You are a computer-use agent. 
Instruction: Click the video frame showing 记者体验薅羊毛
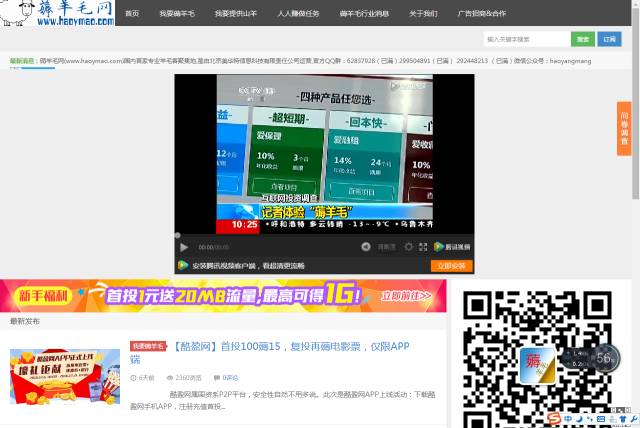click(x=324, y=154)
